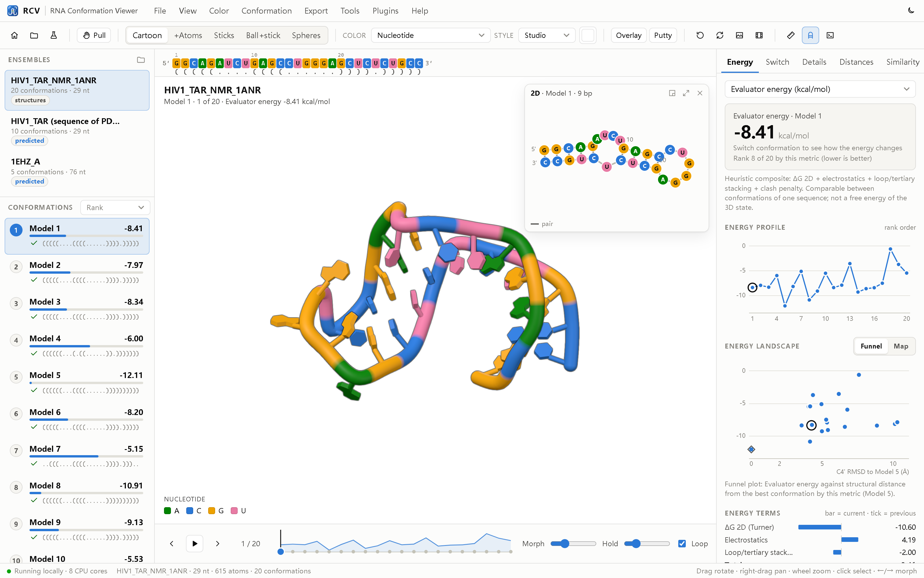This screenshot has height=578, width=924.
Task: Switch to the Distances tab
Action: tap(856, 62)
